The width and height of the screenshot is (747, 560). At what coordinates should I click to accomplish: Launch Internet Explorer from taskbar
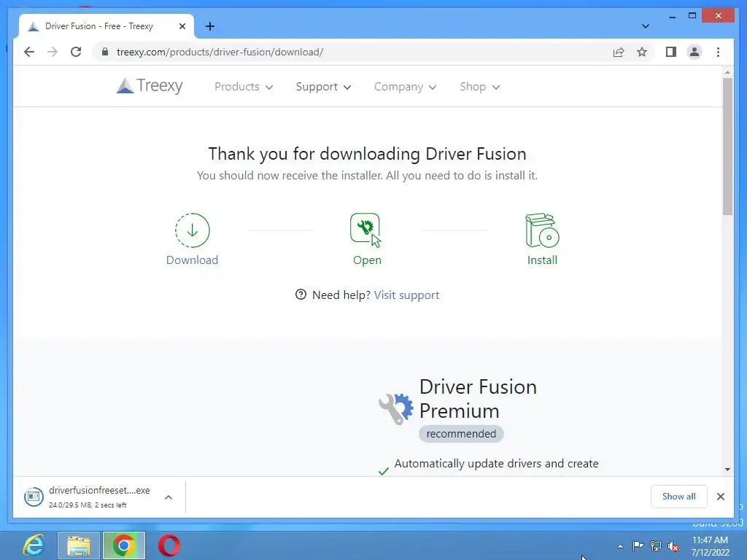coord(34,545)
